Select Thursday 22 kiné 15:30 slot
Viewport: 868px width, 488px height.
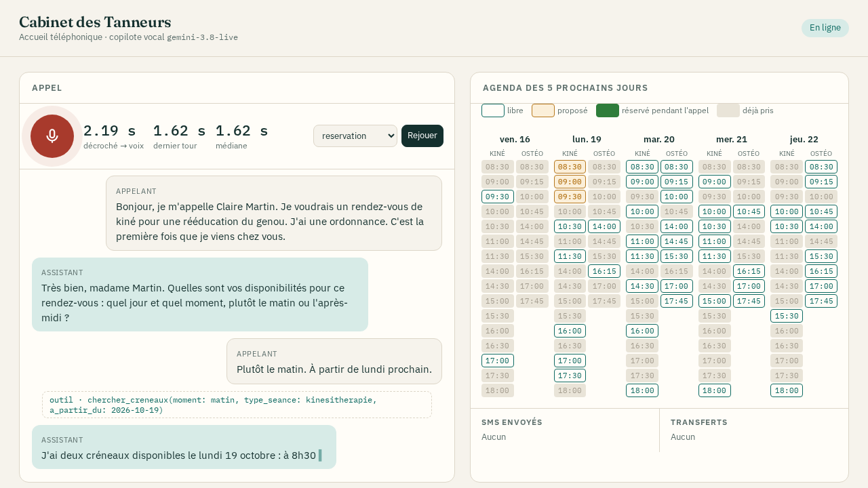pyautogui.click(x=787, y=316)
